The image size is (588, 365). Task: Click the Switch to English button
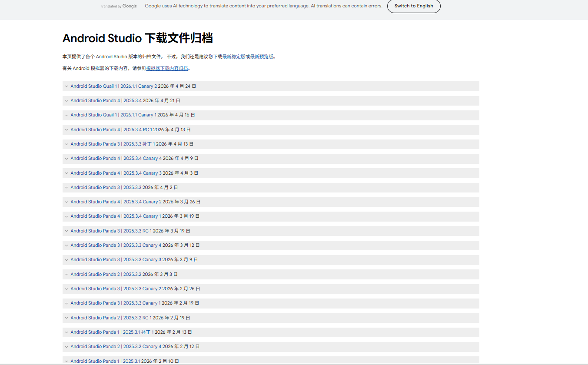pos(414,6)
